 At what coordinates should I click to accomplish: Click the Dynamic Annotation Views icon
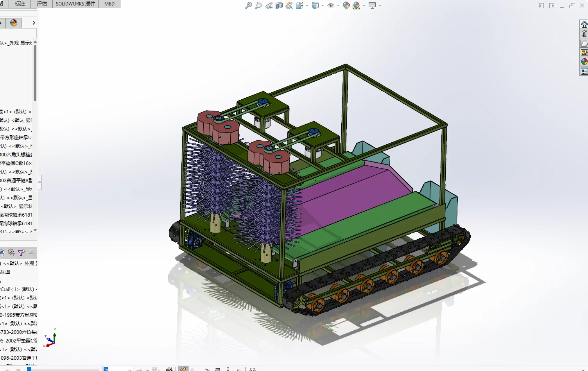(289, 5)
